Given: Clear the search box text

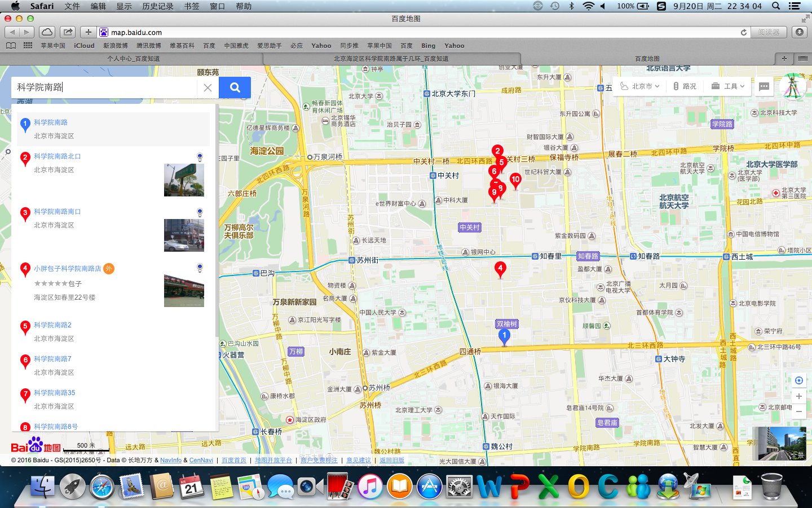Looking at the screenshot, I should tap(208, 87).
